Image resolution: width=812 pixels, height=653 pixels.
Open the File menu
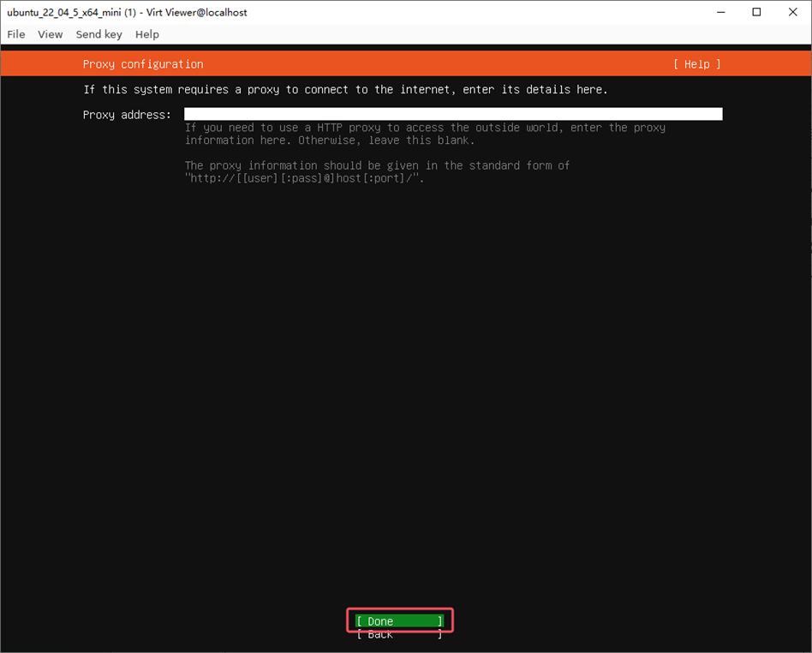(16, 34)
